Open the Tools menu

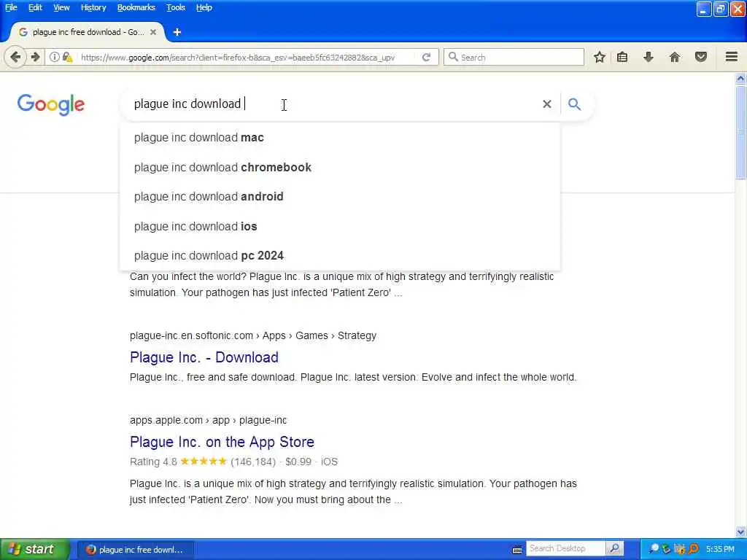coord(175,7)
